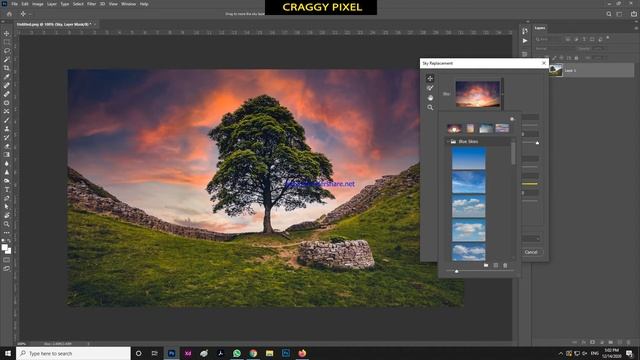Select Layer 1 in Layers panel
Screen dimensions: 640x360
coord(592,71)
